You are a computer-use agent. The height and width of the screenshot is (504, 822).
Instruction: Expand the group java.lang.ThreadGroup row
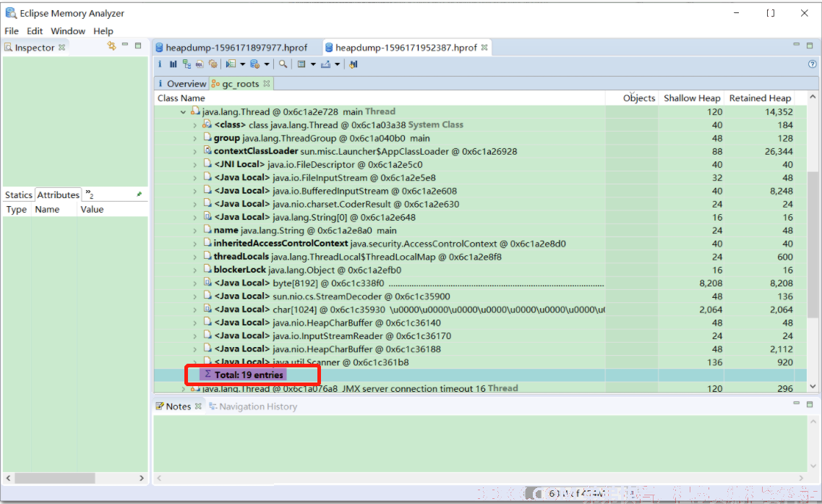pyautogui.click(x=195, y=138)
